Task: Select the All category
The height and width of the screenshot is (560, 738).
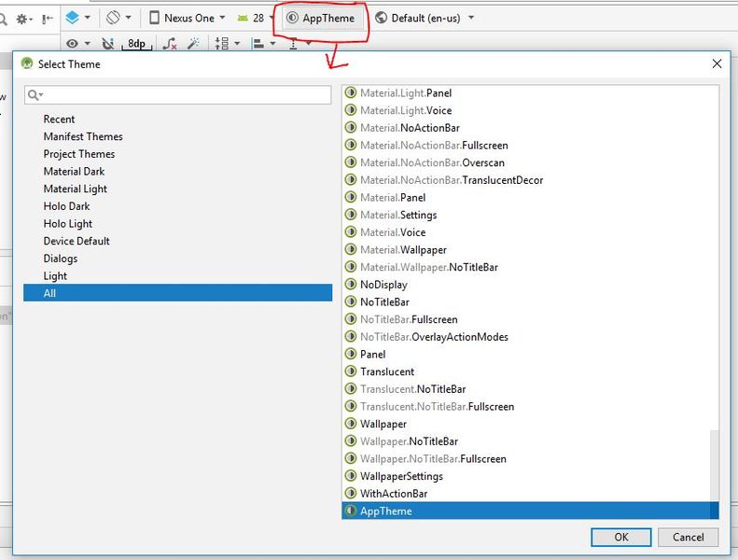Action: pyautogui.click(x=178, y=293)
